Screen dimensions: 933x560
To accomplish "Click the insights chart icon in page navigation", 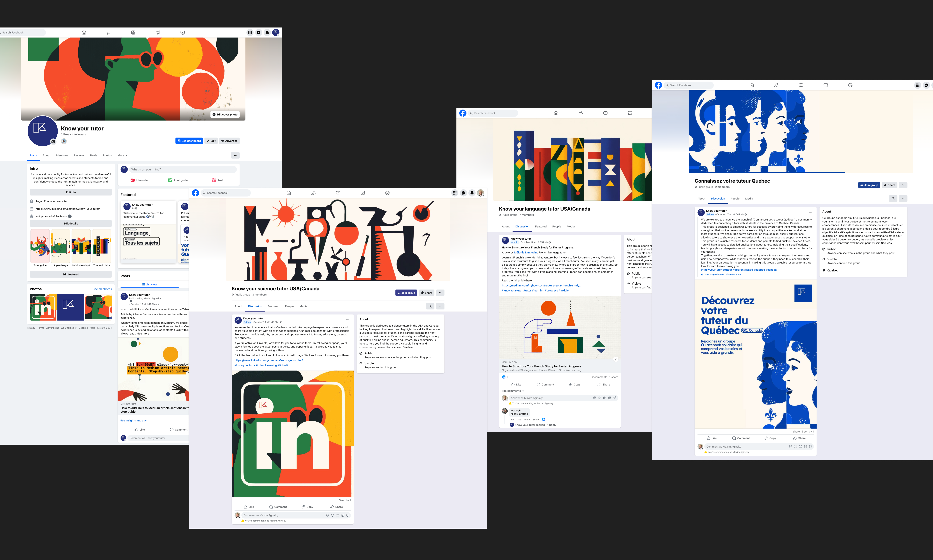I will point(133,32).
